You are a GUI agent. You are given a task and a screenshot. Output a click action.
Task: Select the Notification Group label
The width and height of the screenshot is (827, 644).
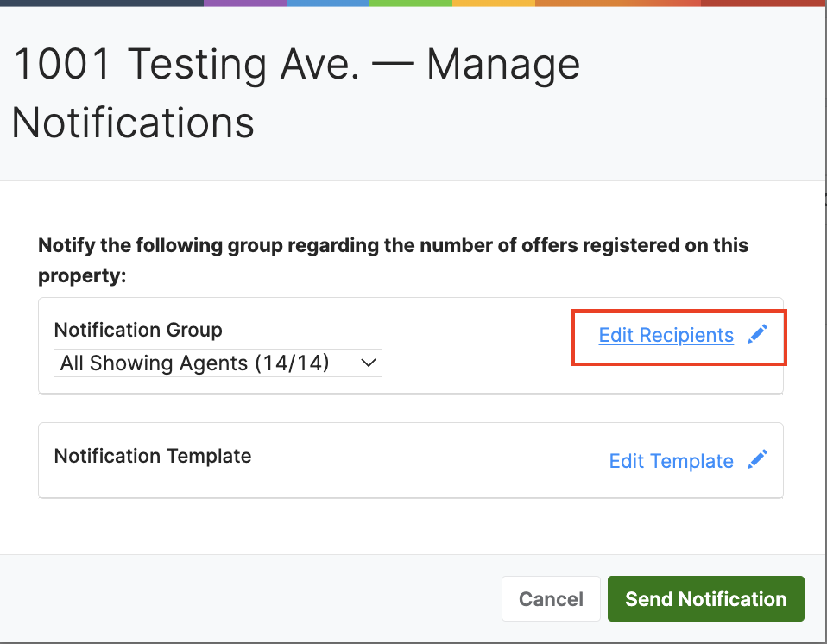tap(138, 330)
